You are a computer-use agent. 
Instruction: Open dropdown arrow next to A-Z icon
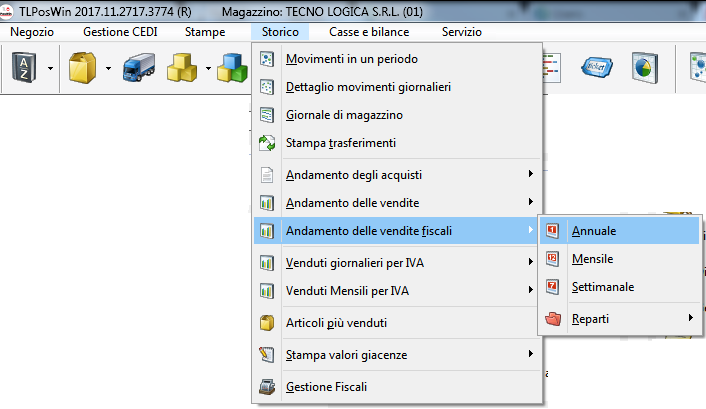tap(50, 69)
